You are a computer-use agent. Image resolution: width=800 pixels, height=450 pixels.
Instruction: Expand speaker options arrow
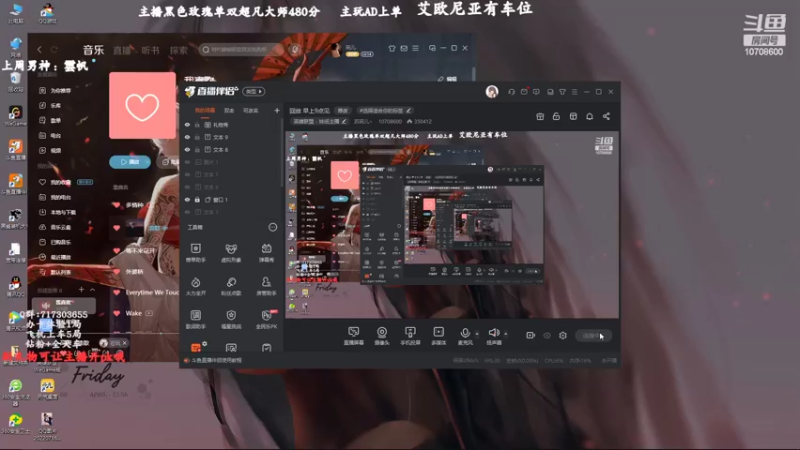tap(506, 334)
